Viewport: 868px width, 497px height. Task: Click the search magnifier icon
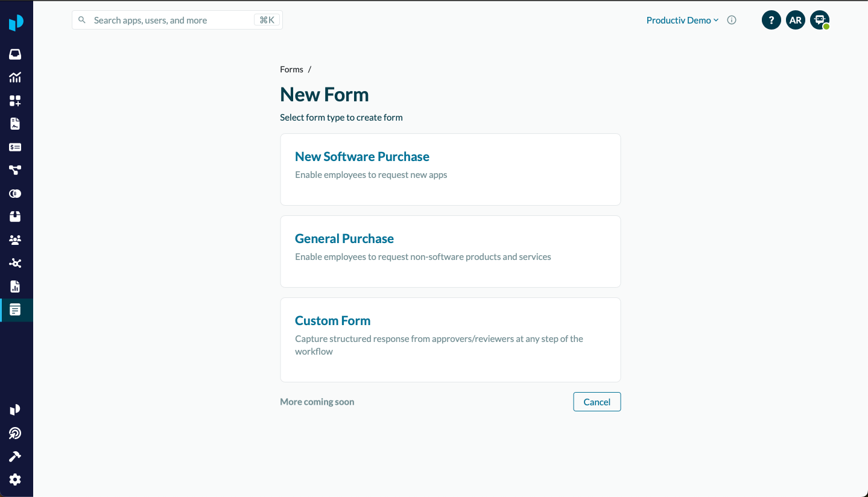coord(82,20)
